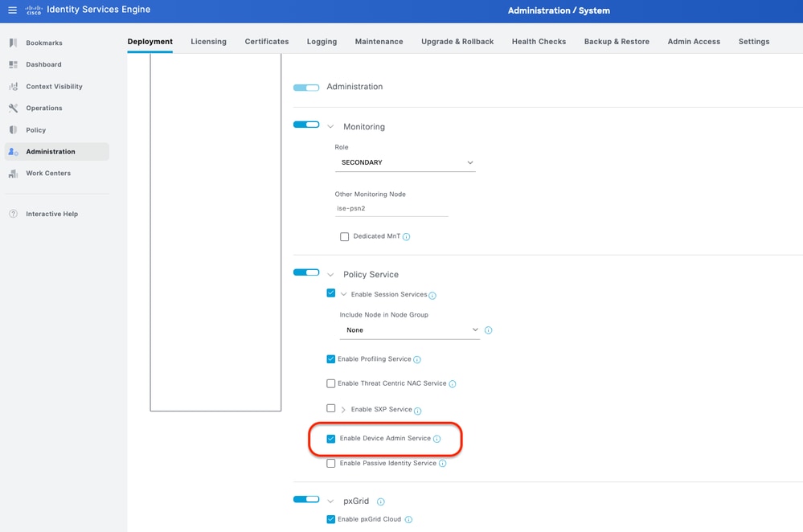803x532 pixels.
Task: Open the hamburger navigation menu
Action: click(12, 10)
